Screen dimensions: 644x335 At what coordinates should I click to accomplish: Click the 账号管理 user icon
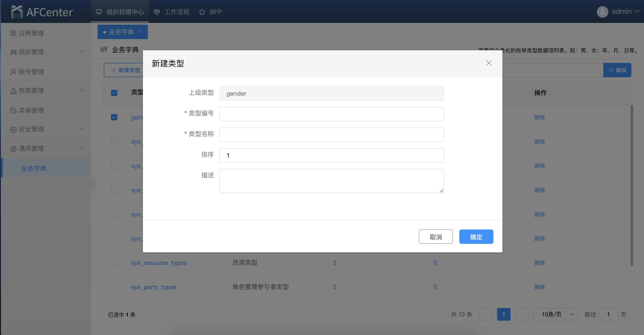coord(13,72)
